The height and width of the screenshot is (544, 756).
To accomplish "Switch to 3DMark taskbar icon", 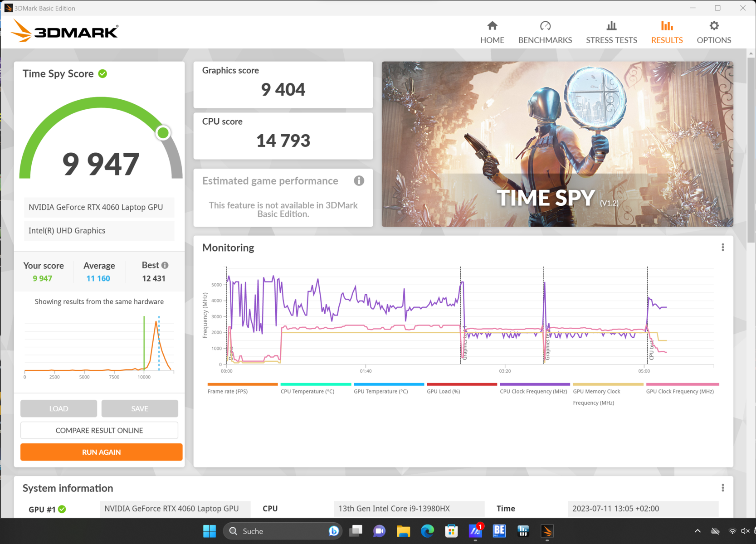I will point(547,531).
